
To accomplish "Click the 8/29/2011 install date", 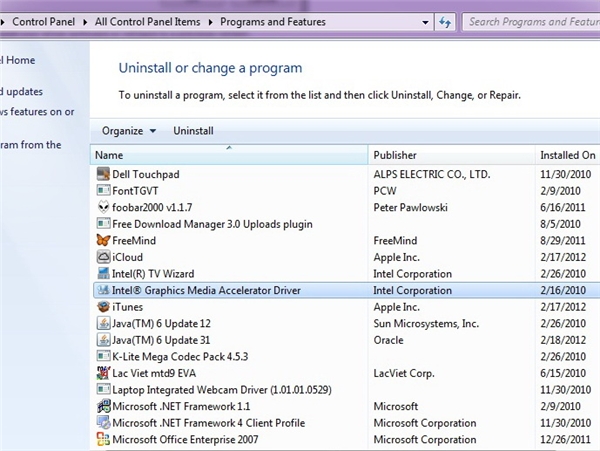I will click(563, 241).
